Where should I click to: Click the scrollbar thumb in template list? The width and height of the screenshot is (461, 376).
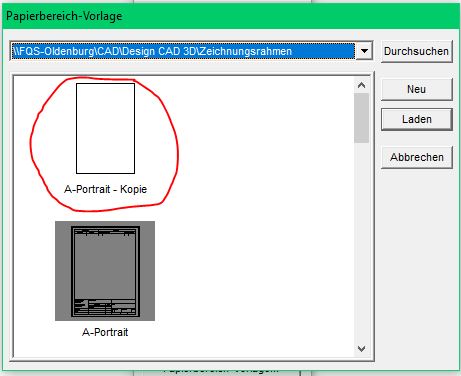pos(361,118)
